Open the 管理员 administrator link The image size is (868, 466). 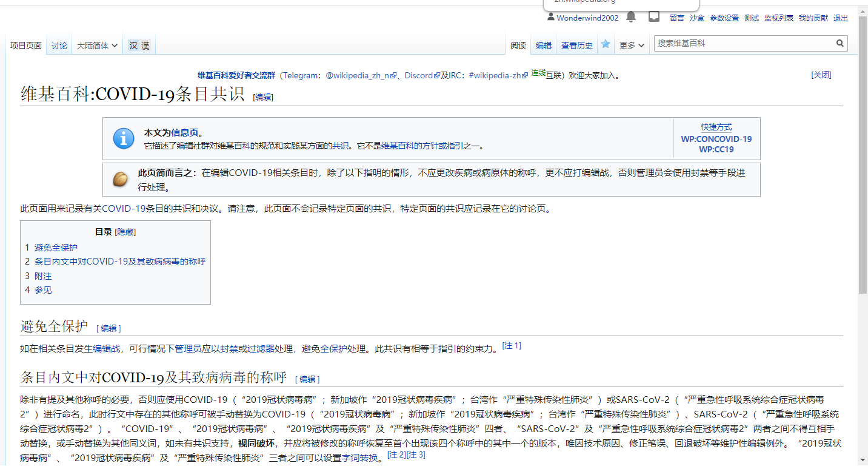[x=189, y=349]
